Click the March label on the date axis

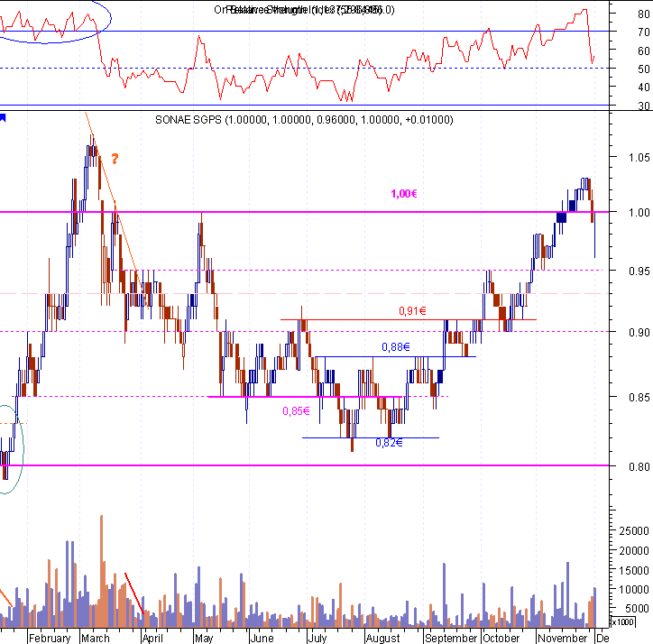pyautogui.click(x=96, y=639)
